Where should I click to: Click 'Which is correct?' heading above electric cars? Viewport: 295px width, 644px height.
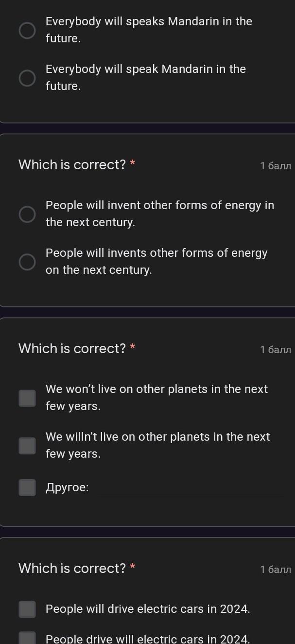[72, 568]
